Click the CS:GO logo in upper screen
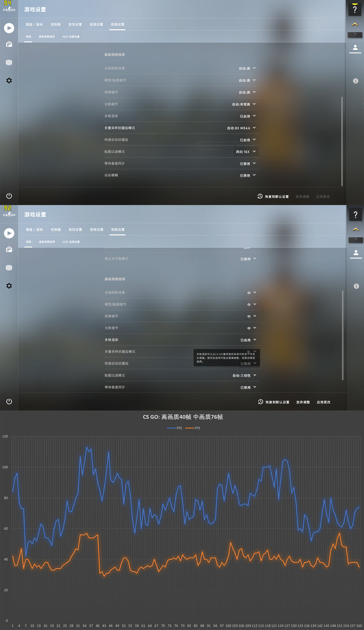 9,10
